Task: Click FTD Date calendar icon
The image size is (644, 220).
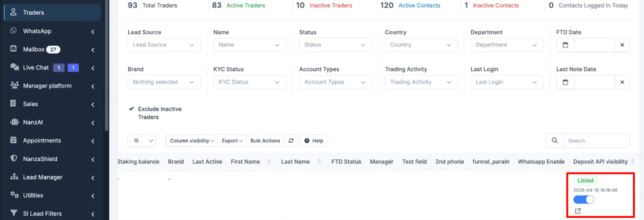Action: pyautogui.click(x=565, y=45)
